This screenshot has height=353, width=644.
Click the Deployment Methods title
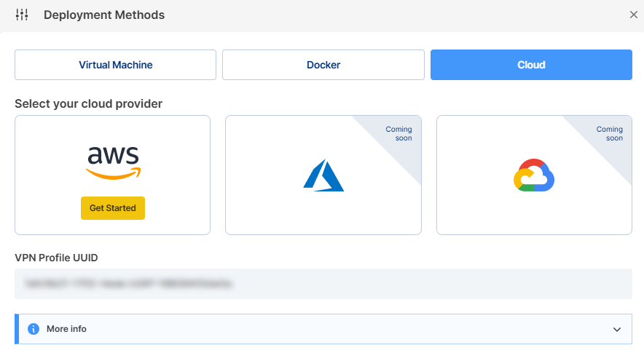point(104,15)
